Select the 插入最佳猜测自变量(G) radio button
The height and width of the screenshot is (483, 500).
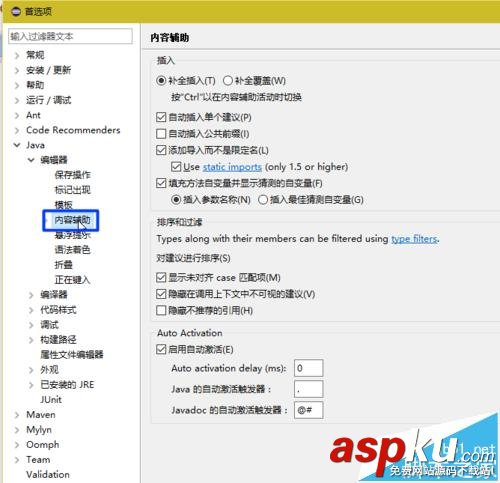pos(263,200)
